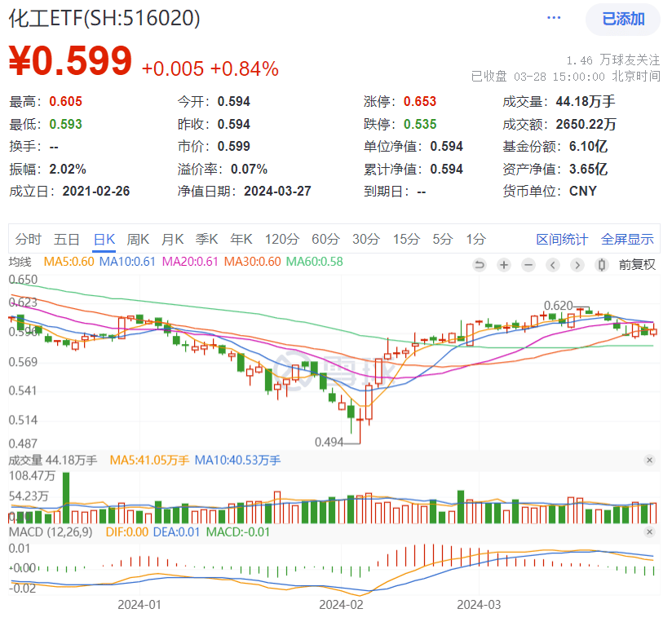Zoom out of the chart with the minus icon
Screen dimensions: 672x622
pyautogui.click(x=528, y=265)
